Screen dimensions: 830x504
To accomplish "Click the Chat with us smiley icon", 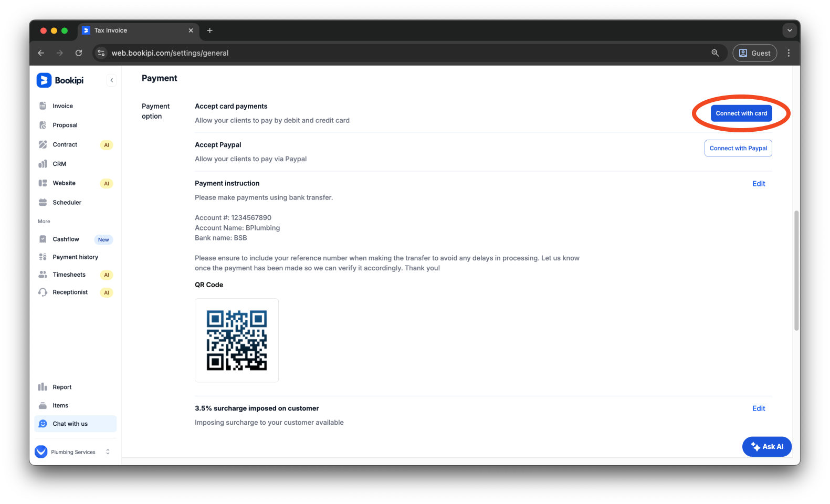I will (43, 424).
